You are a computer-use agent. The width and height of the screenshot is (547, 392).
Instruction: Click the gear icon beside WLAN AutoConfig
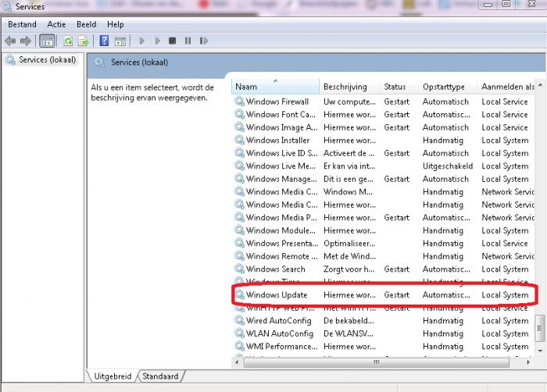239,333
